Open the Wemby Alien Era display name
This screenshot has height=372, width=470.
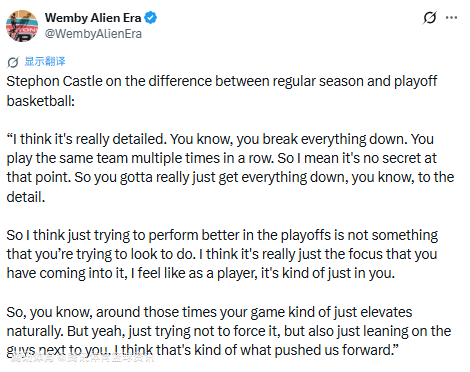point(93,18)
